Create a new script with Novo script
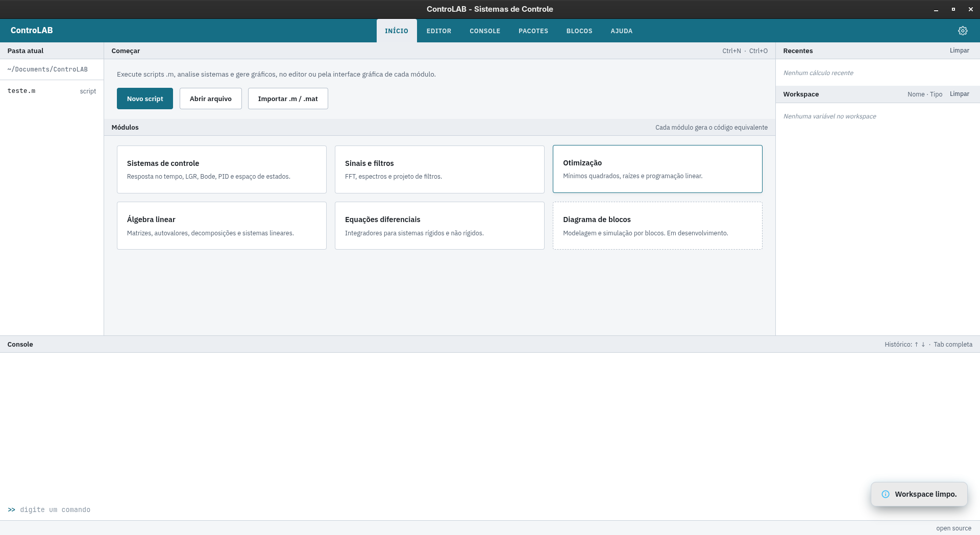 point(145,99)
